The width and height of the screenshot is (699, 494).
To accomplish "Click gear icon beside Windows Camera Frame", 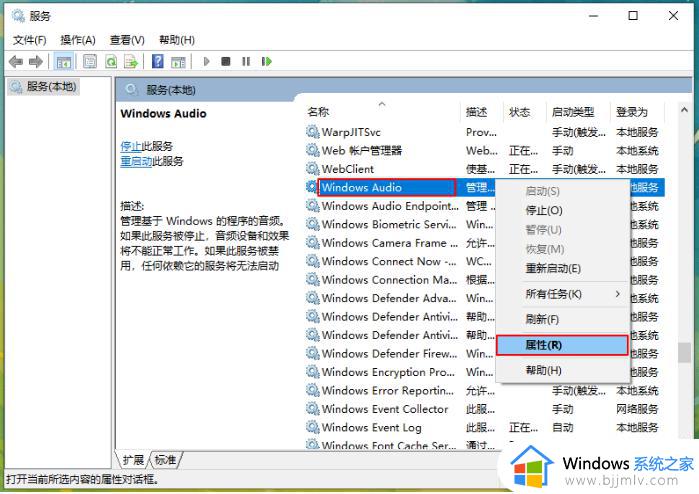I will 312,243.
